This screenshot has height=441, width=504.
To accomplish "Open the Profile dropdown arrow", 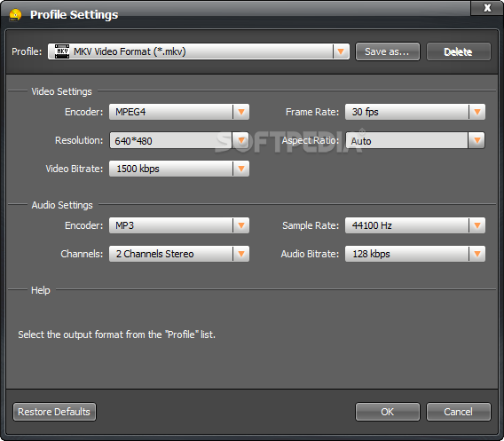I will point(341,51).
